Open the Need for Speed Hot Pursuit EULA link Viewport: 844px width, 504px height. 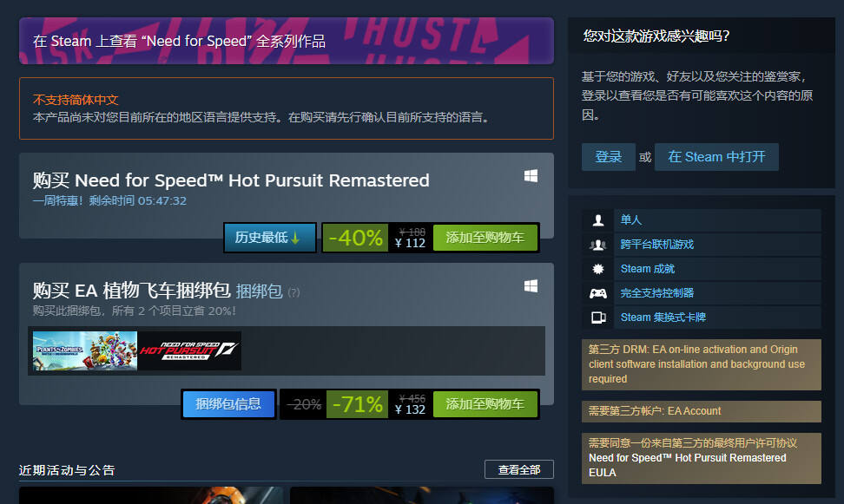pos(687,465)
